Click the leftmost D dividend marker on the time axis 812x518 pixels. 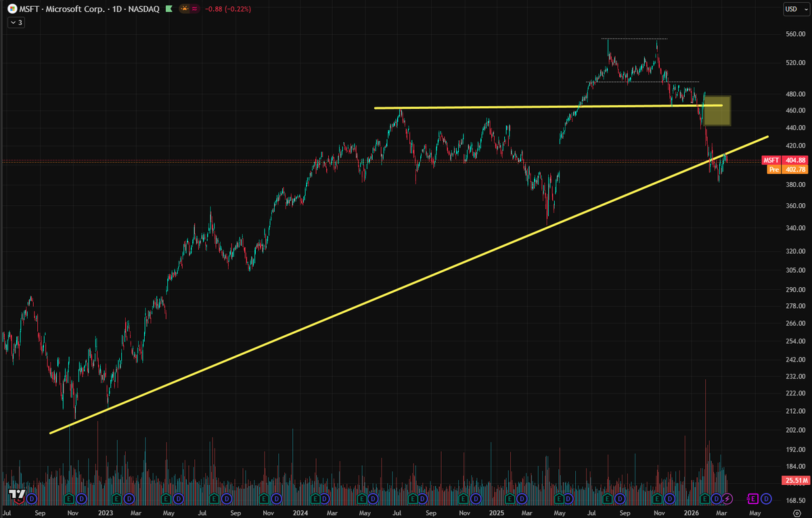(x=32, y=499)
